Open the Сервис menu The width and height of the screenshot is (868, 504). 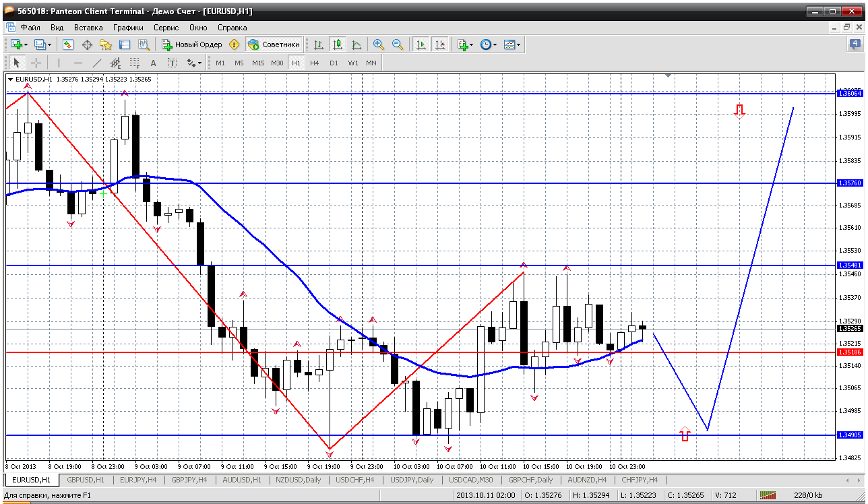(x=166, y=28)
